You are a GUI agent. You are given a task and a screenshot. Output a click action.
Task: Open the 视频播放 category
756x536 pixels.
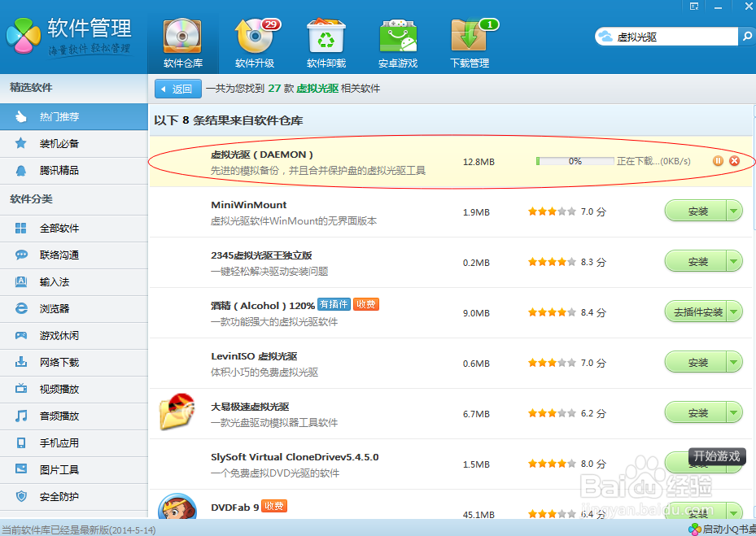click(74, 390)
